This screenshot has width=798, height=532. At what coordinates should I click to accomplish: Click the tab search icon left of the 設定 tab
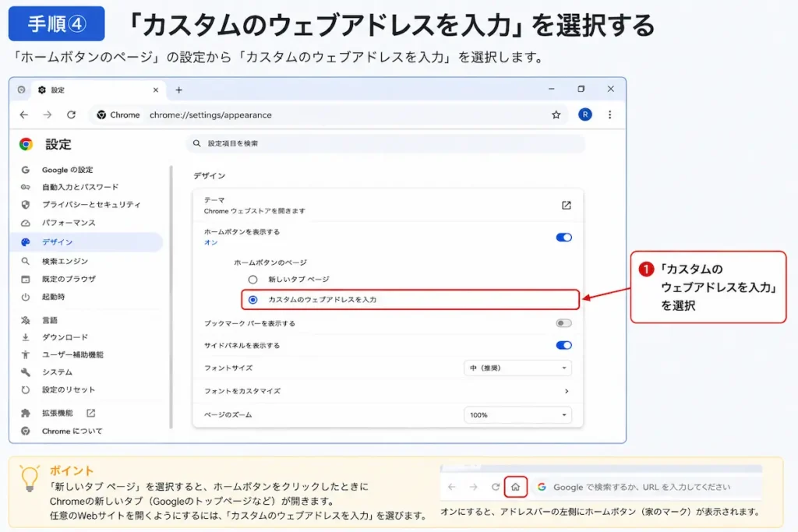(x=21, y=90)
